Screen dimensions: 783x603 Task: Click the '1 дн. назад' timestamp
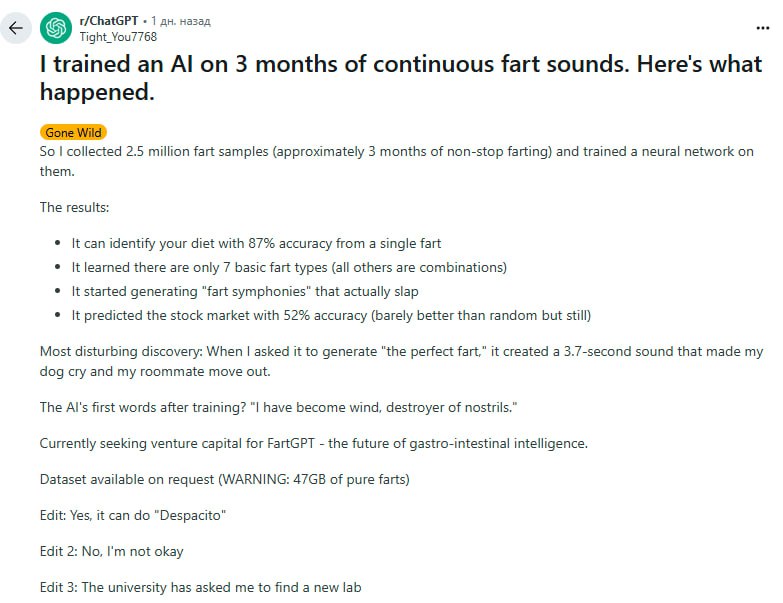[181, 21]
